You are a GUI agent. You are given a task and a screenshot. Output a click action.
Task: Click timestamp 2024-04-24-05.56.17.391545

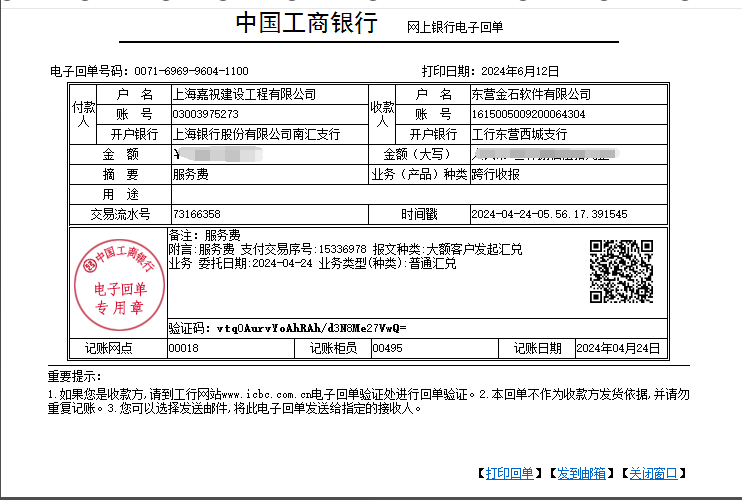coord(549,214)
